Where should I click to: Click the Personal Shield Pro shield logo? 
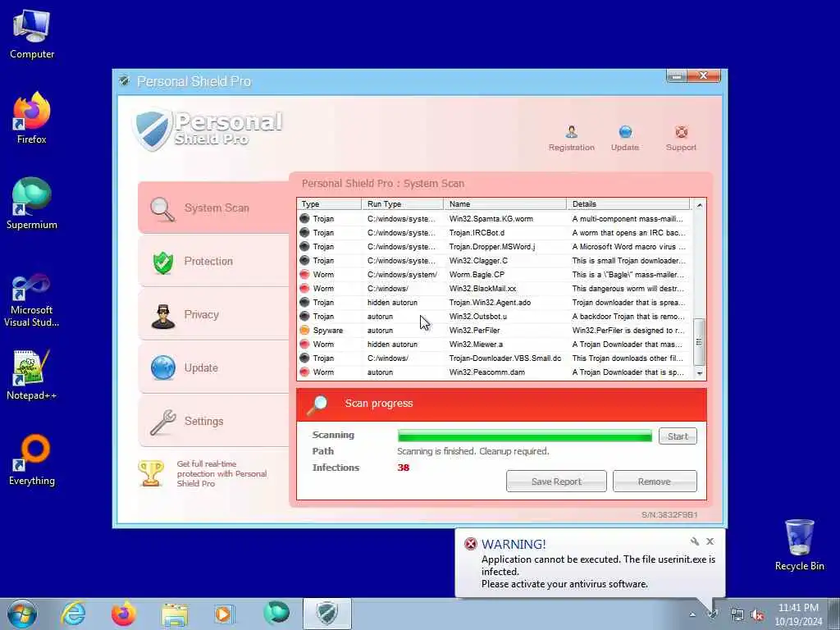pos(153,129)
